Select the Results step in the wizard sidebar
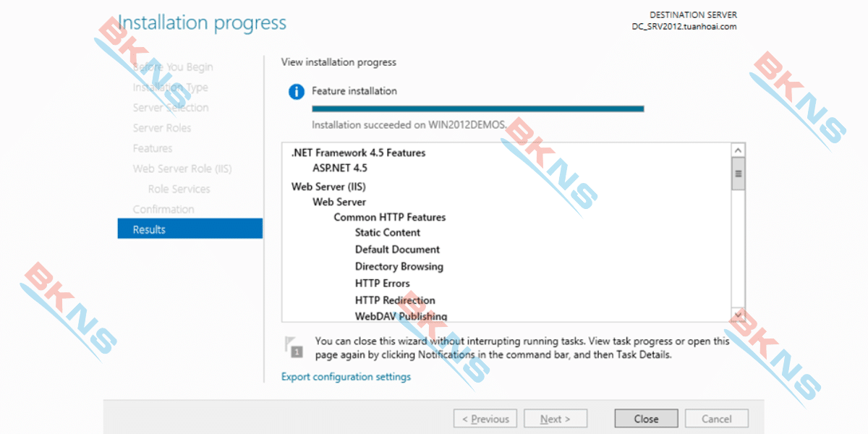This screenshot has height=434, width=868. tap(190, 229)
